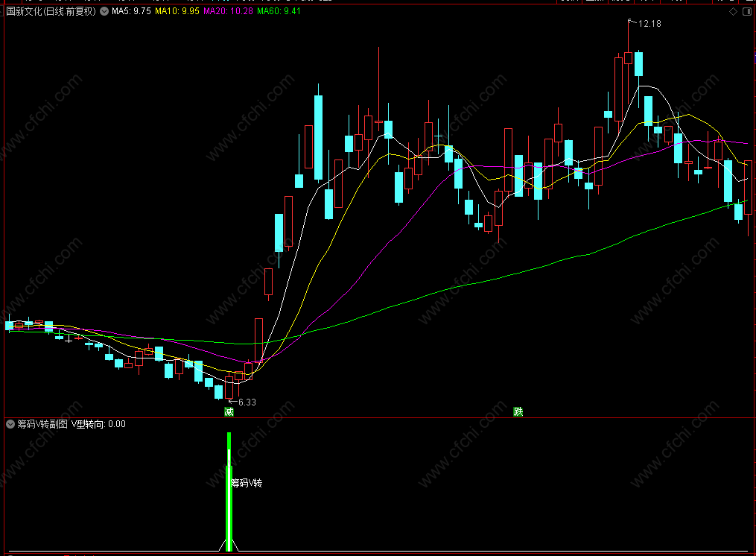Open the indicator dropdown beside 国新文化 title
This screenshot has height=556, width=756.
tap(104, 11)
